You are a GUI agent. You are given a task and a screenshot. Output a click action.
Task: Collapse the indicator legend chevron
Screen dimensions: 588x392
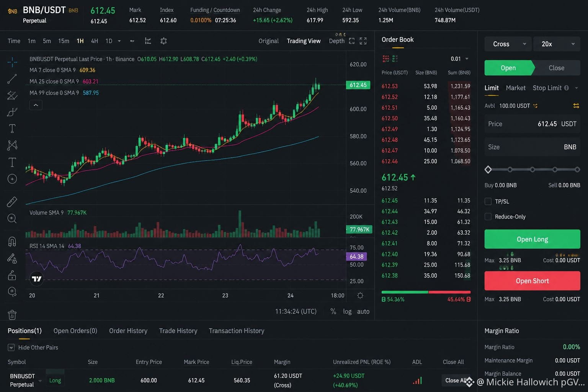click(x=36, y=105)
